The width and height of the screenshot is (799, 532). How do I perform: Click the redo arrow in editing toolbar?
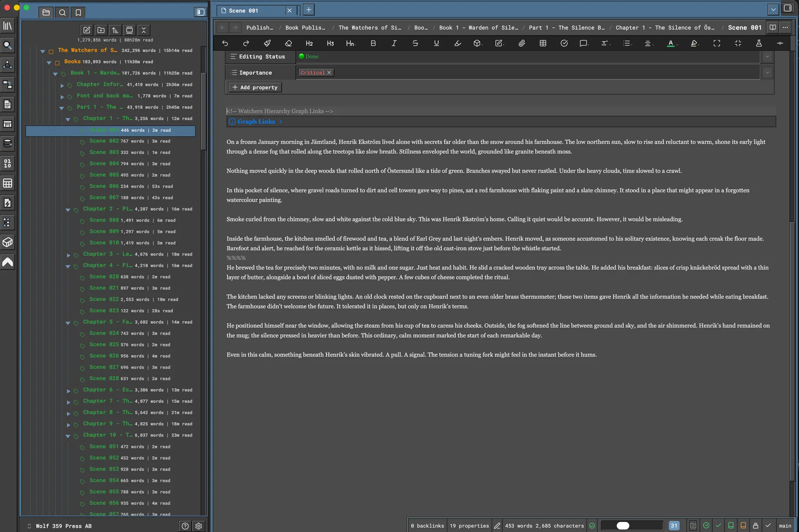[246, 43]
